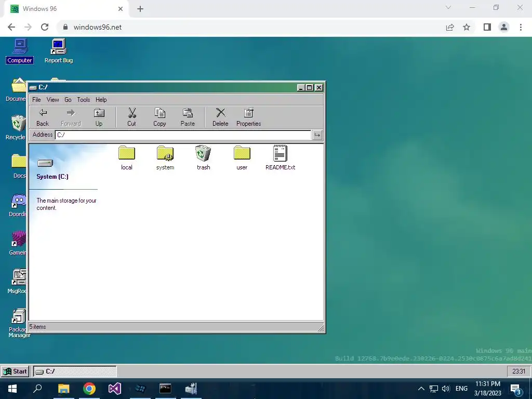
Task: Open the File menu
Action: coord(36,99)
